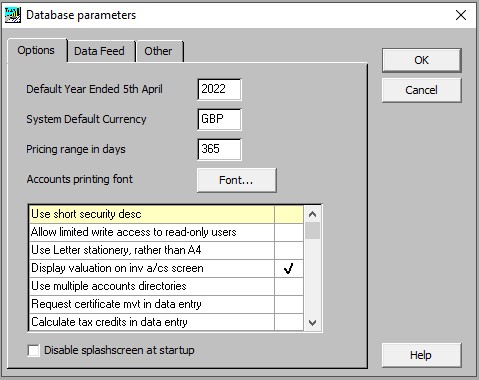The width and height of the screenshot is (479, 380).
Task: Select 'Allow limited write access to read-only users' text
Action: 134,232
